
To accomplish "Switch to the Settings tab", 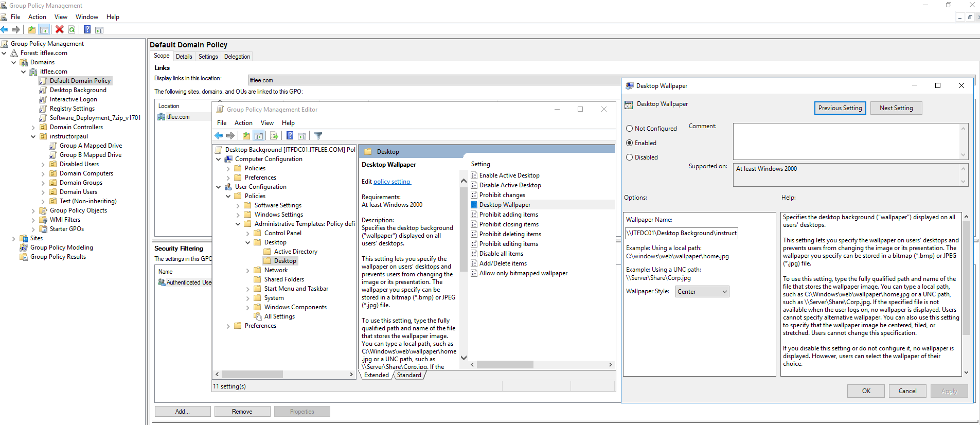I will (x=208, y=57).
